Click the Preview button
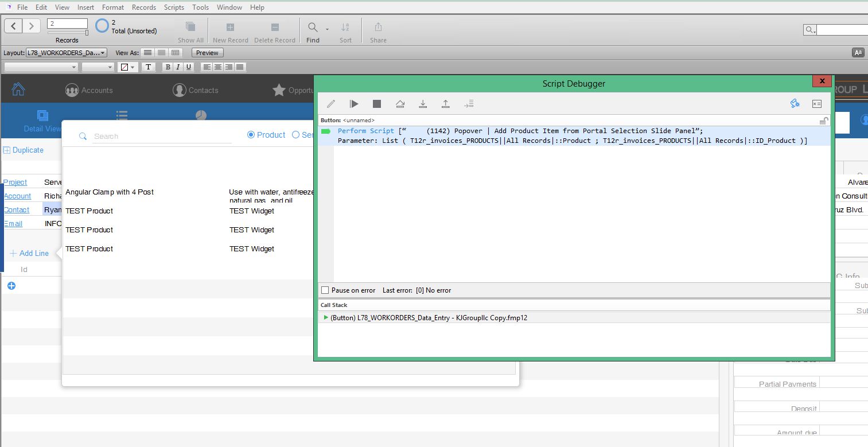 [207, 53]
